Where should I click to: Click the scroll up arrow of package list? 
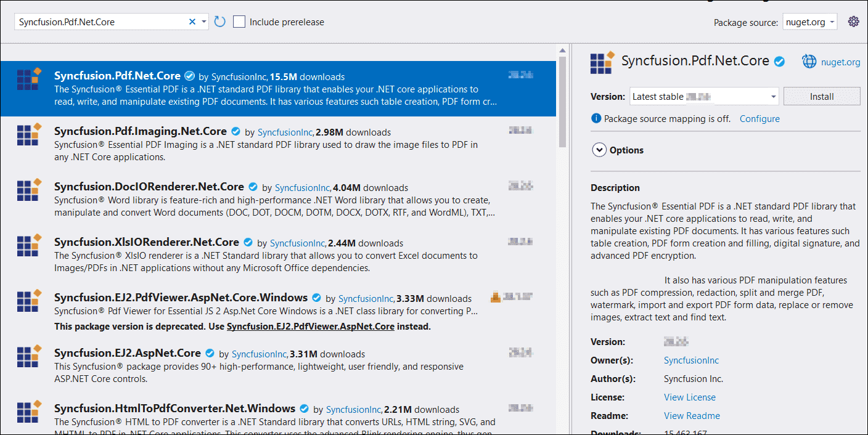562,51
